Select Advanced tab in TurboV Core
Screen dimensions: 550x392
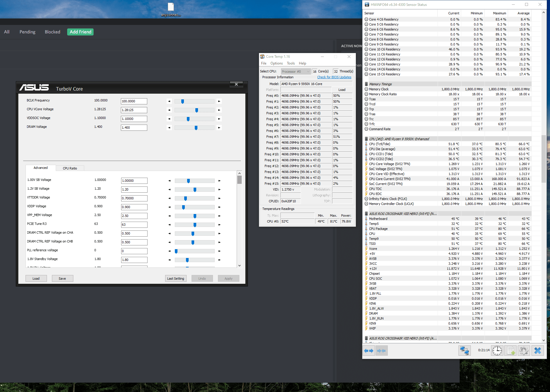[40, 168]
